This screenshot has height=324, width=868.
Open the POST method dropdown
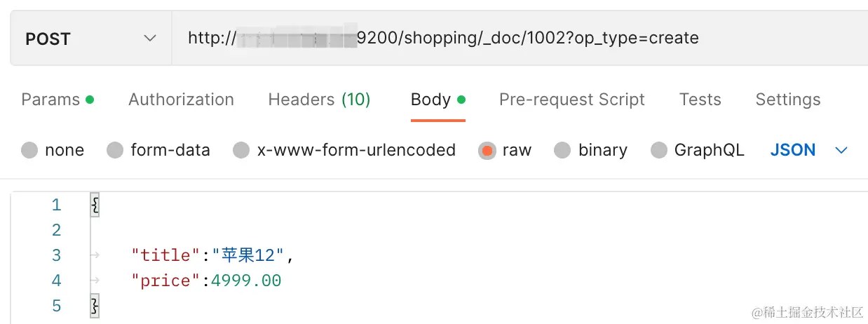(x=91, y=39)
